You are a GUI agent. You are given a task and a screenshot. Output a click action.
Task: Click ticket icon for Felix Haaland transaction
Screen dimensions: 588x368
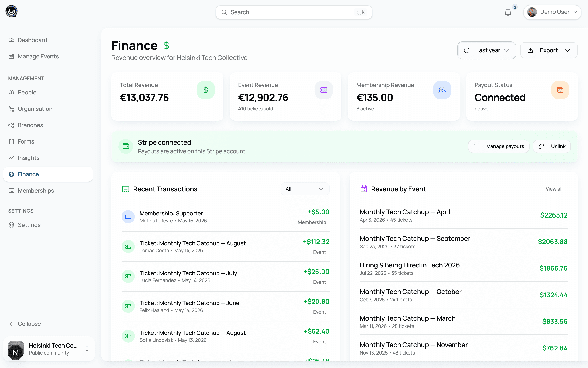coord(128,306)
